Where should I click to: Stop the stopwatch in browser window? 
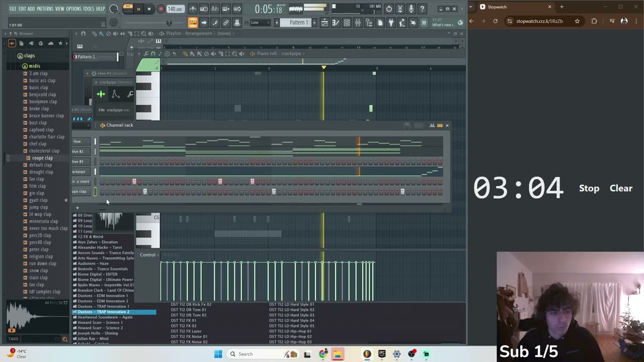click(x=589, y=189)
